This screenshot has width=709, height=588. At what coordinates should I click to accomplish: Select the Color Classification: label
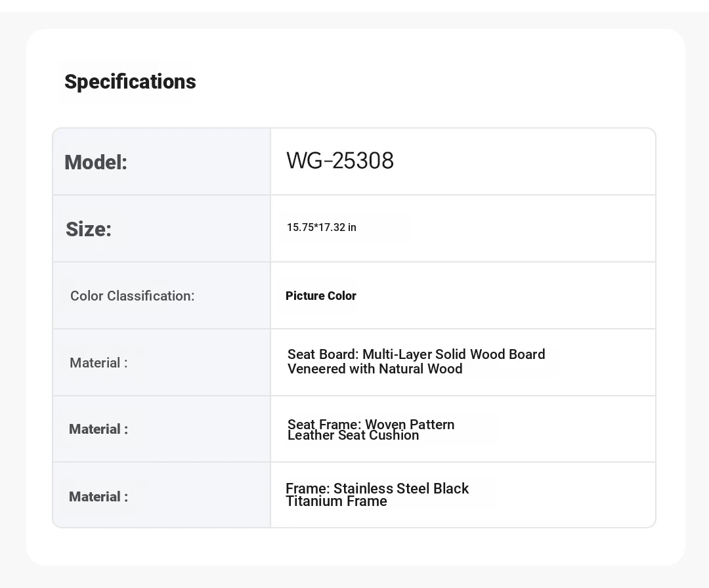click(x=132, y=295)
